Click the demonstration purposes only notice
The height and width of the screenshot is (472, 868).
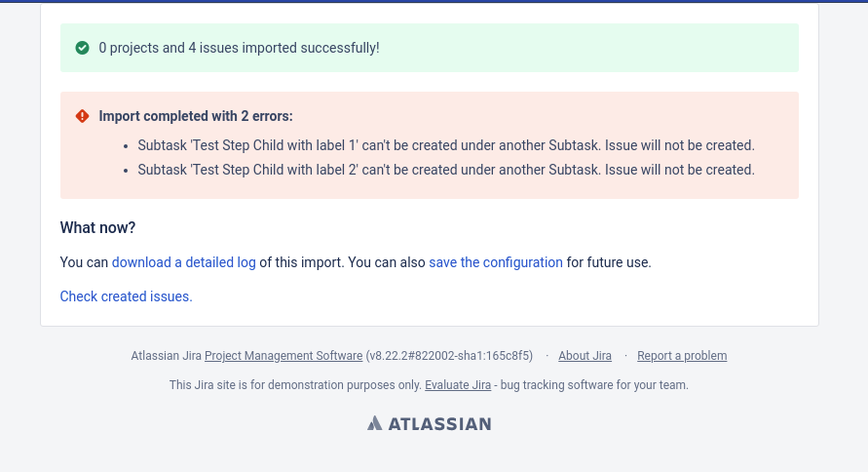(295, 385)
